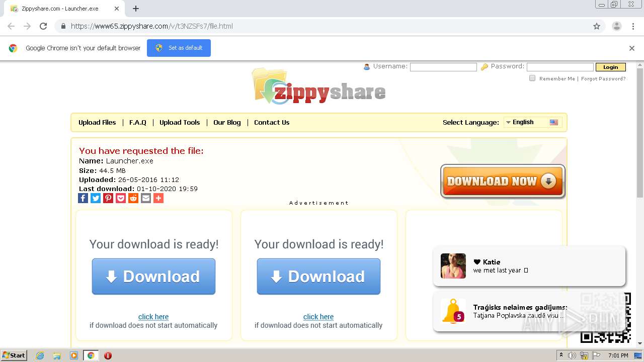Go forward to next page
This screenshot has height=362, width=644.
pos(27,26)
